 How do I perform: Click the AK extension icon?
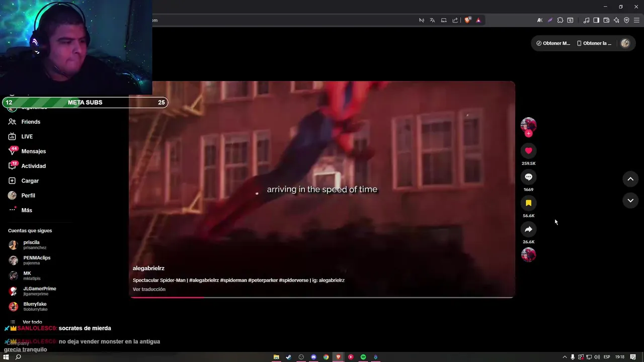click(540, 20)
